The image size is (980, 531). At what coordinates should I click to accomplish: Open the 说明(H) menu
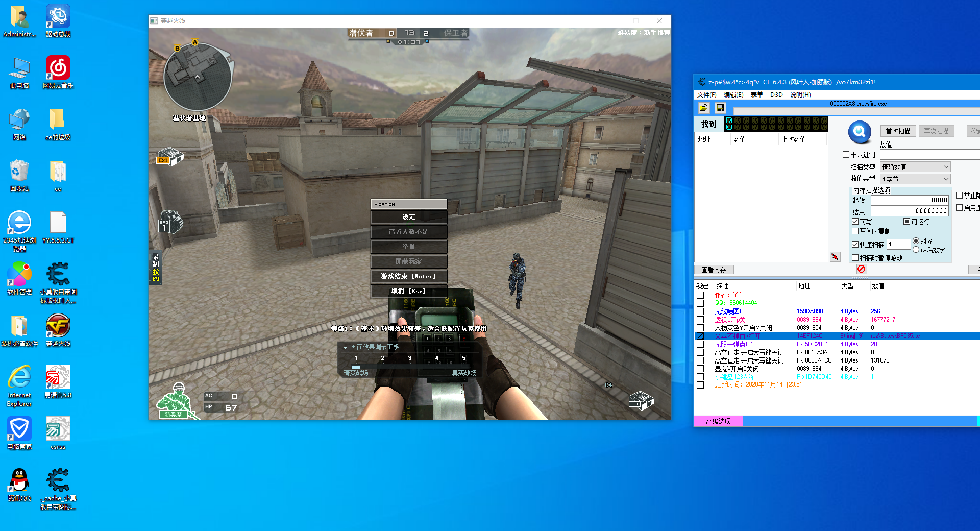800,95
